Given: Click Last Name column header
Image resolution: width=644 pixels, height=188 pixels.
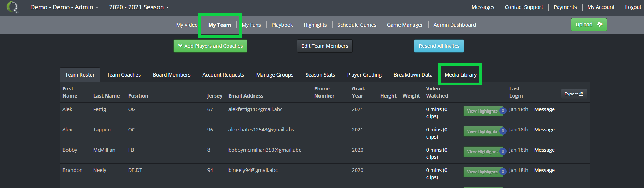Looking at the screenshot, I should 106,96.
